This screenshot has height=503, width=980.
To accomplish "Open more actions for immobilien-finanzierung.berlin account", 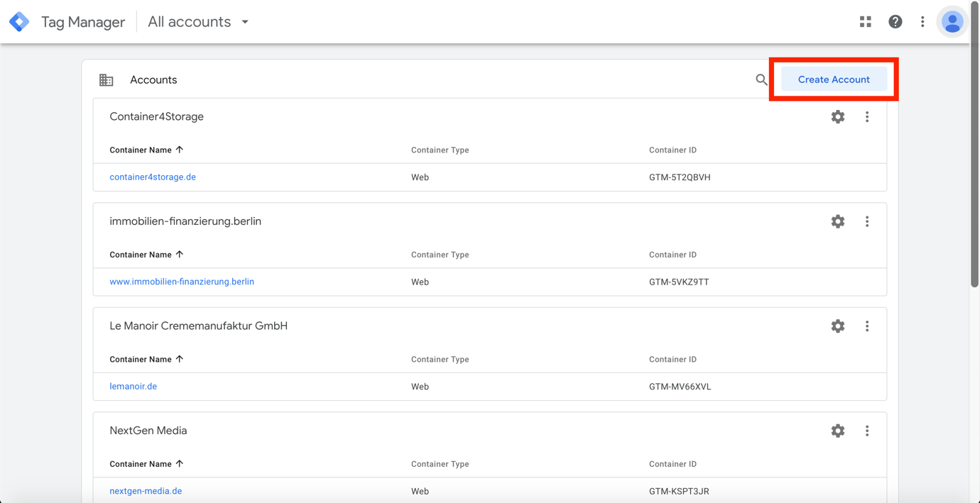I will pos(867,221).
